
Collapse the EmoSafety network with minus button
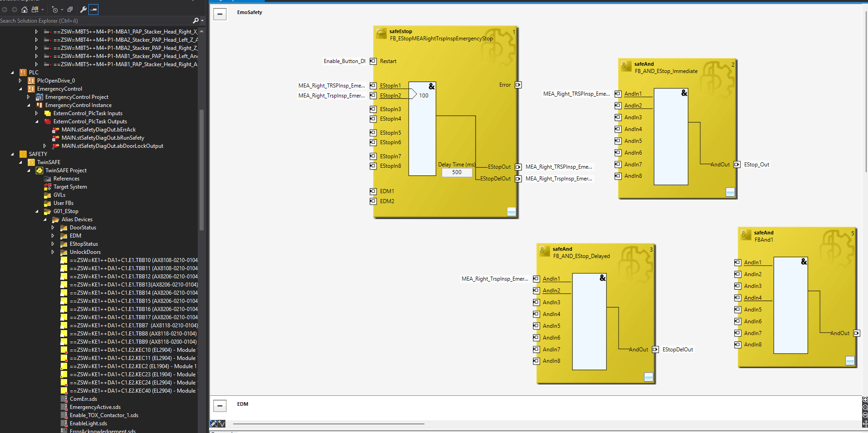coord(220,14)
